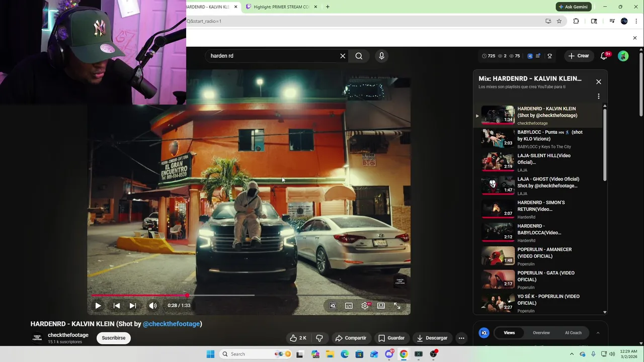
Task: Play HARDENRD - SIMON'S RETURN from the Mix
Action: (x=538, y=209)
